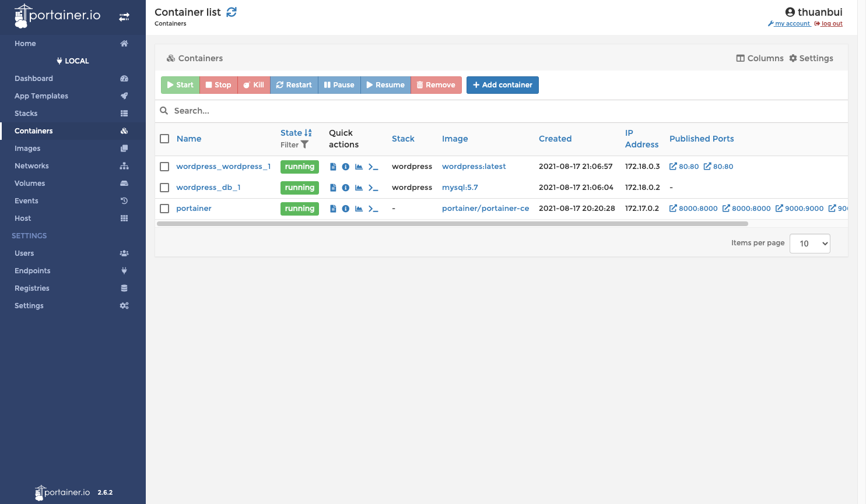Open stats chart icon for wordpress_db_1
The width and height of the screenshot is (866, 504).
click(359, 188)
